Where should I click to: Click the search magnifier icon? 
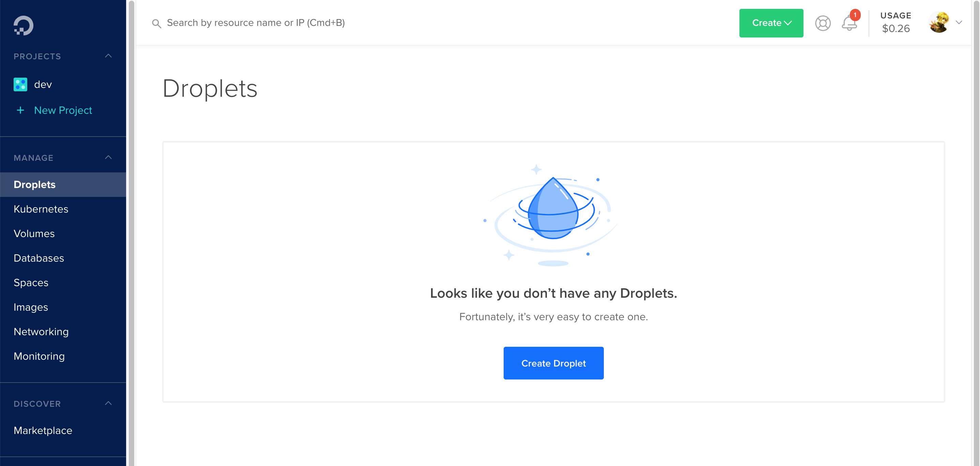(156, 23)
